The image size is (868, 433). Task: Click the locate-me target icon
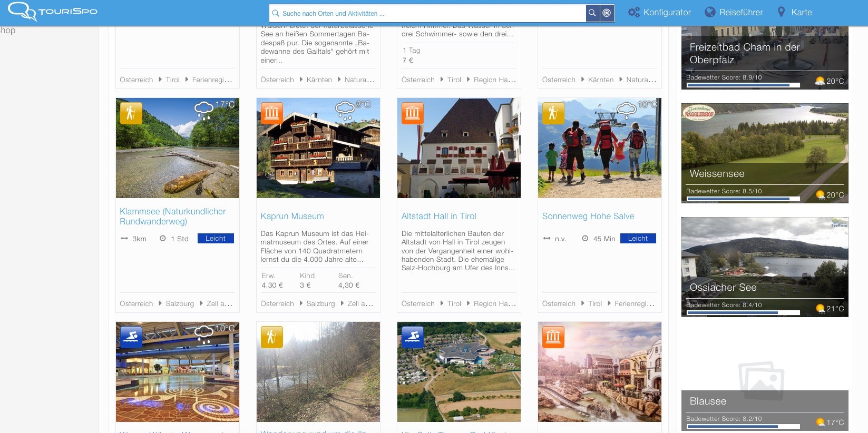pos(607,13)
